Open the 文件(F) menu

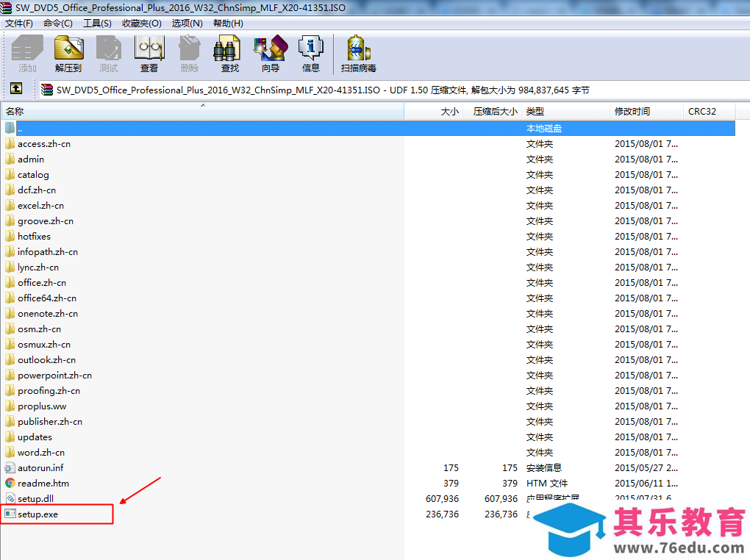(x=18, y=24)
